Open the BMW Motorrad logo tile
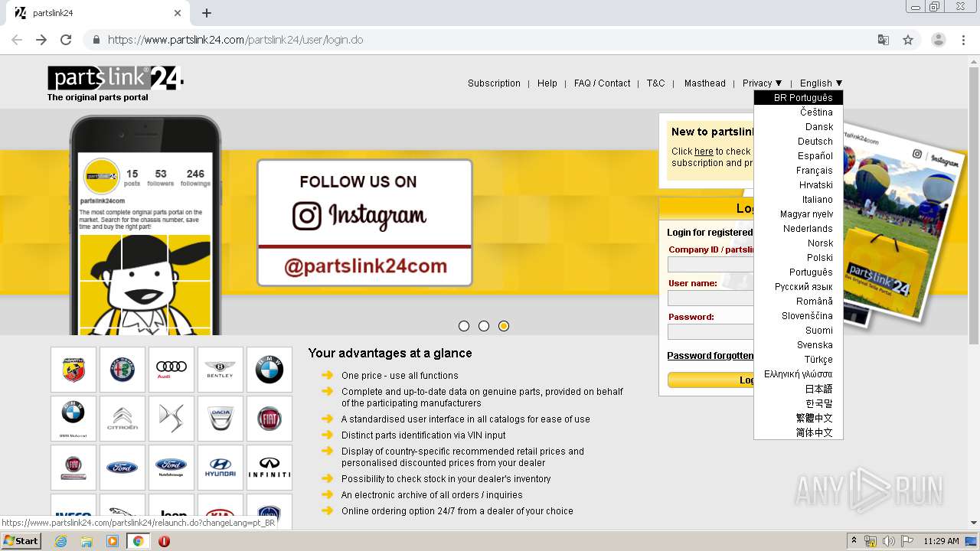Screen dimensions: 980x551 tap(73, 419)
